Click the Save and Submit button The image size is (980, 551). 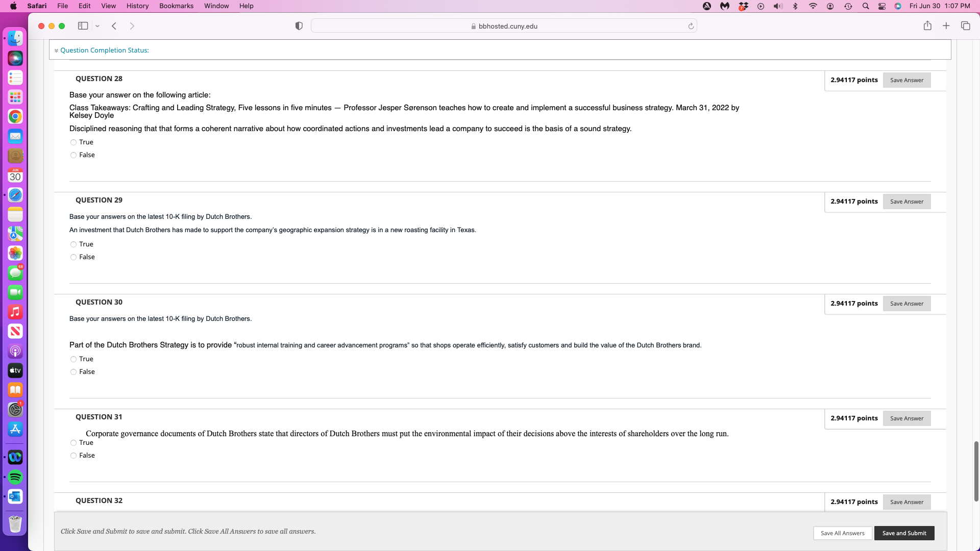904,533
